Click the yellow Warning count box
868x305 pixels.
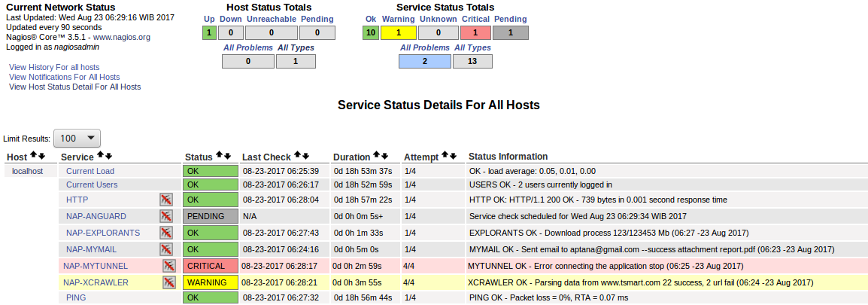[x=399, y=32]
